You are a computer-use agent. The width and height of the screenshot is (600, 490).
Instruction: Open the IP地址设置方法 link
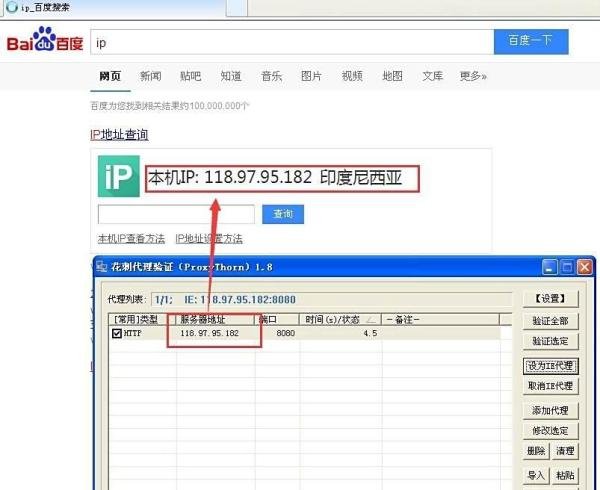pyautogui.click(x=209, y=239)
